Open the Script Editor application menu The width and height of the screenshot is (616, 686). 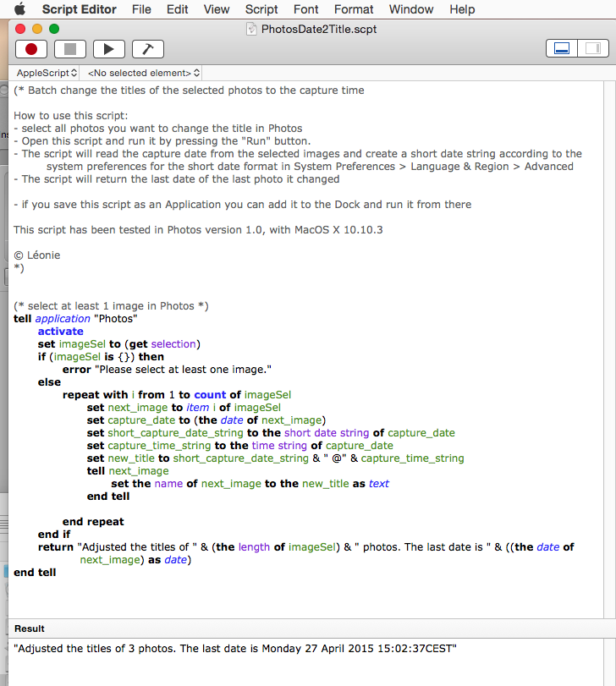80,9
